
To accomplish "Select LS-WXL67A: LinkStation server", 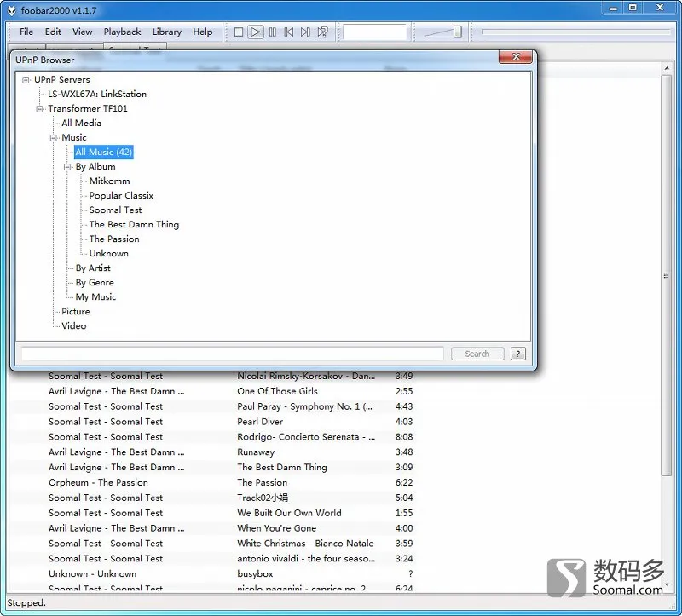I will pos(97,94).
